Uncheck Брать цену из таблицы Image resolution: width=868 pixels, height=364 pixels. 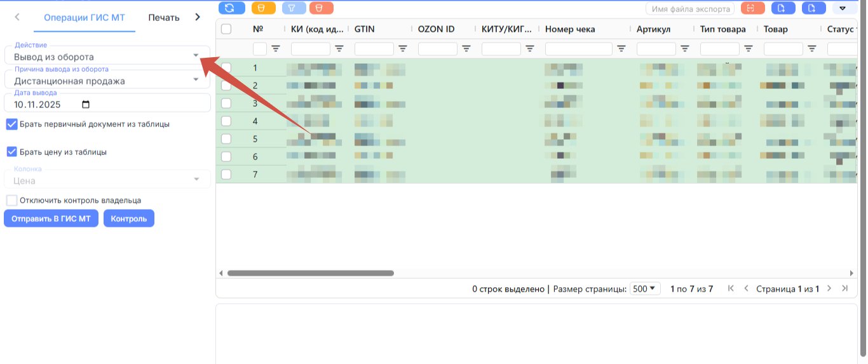pos(11,152)
